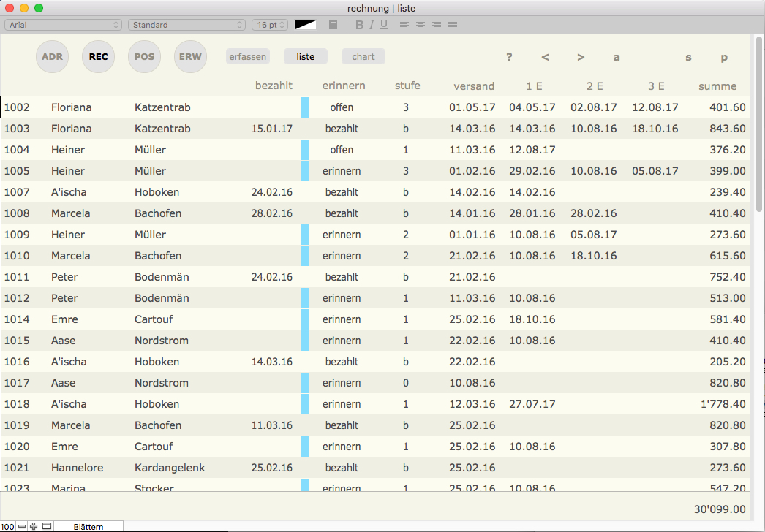Viewport: 765px width, 532px height.
Task: Zoom in with the plus icon
Action: point(34,526)
